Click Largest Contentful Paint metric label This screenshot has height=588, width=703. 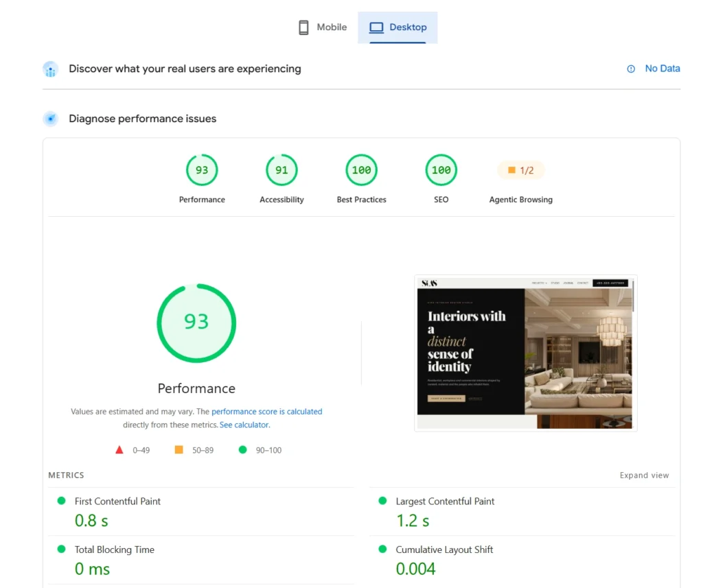[445, 501]
